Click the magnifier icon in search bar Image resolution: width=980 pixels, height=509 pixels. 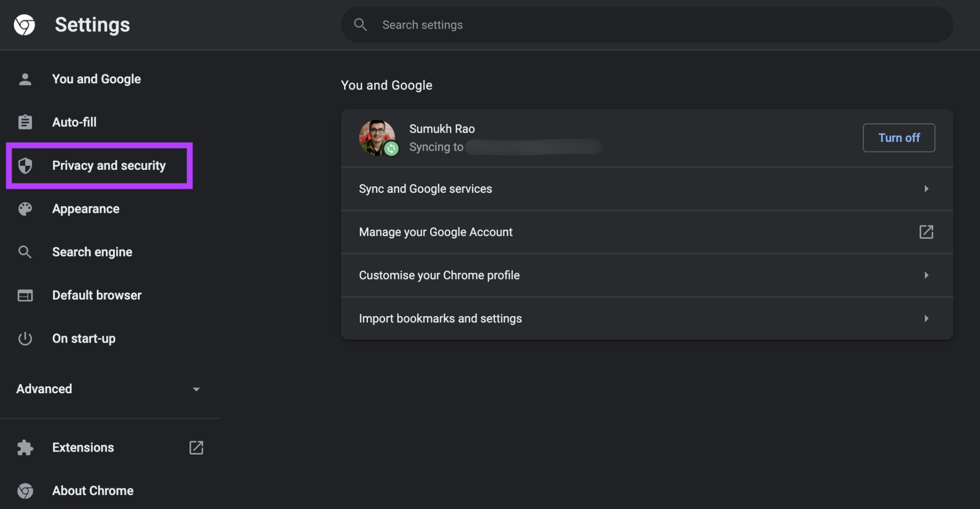click(x=360, y=25)
